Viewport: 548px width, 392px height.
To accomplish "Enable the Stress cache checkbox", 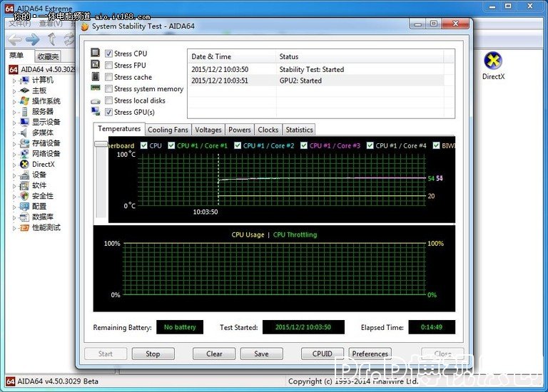I will [108, 77].
